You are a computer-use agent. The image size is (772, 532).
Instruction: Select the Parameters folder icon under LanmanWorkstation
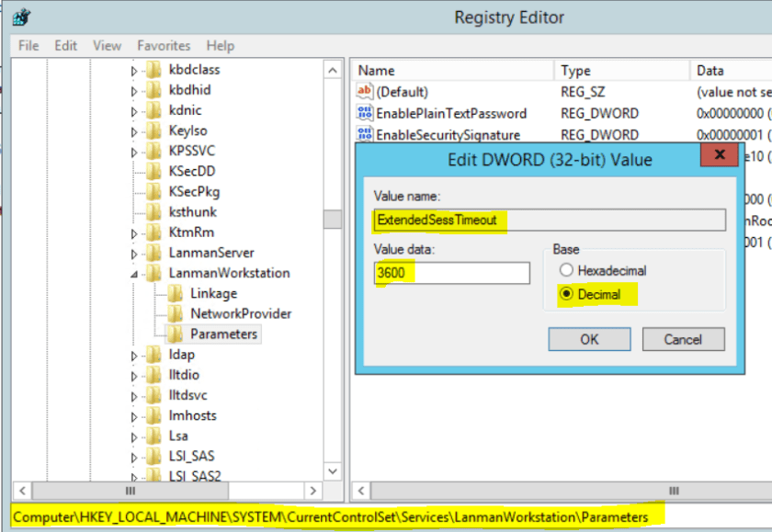tap(175, 334)
